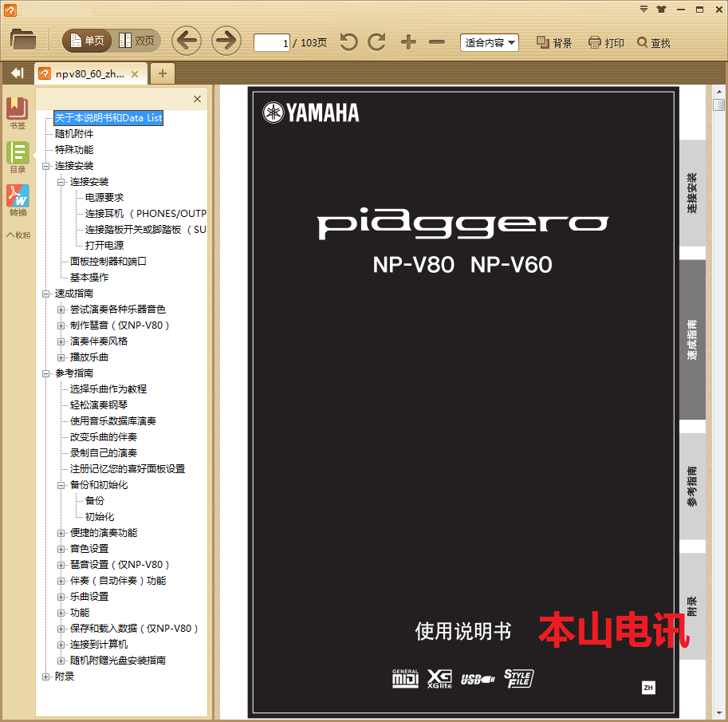Select 电源要求 outline entry

coord(104,198)
